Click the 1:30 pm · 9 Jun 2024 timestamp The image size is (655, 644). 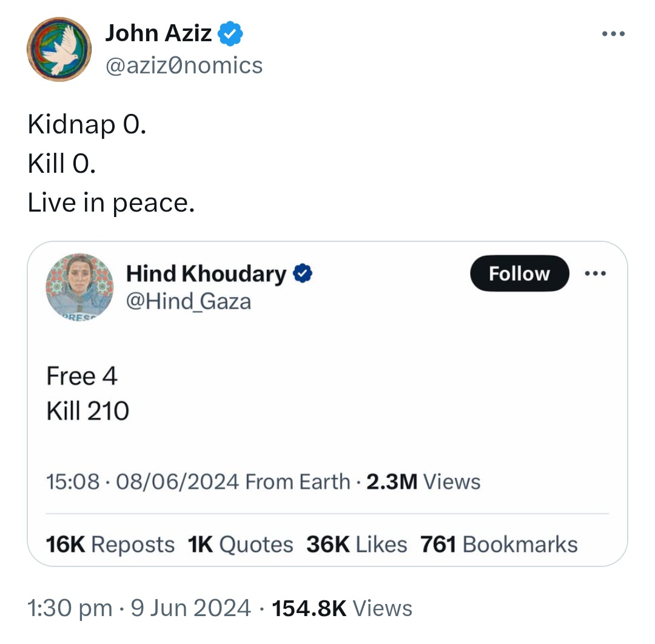coord(139,608)
